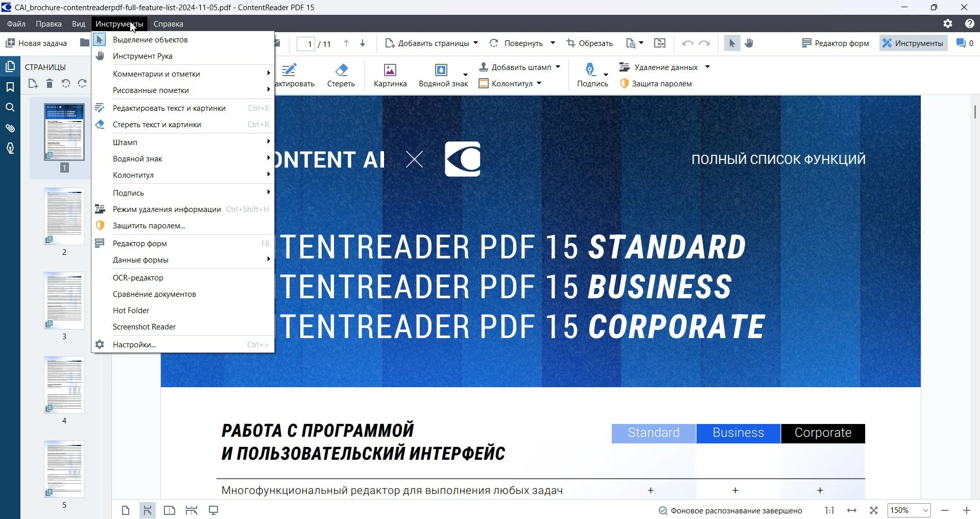Zoom in with the plus button

pyautogui.click(x=966, y=510)
